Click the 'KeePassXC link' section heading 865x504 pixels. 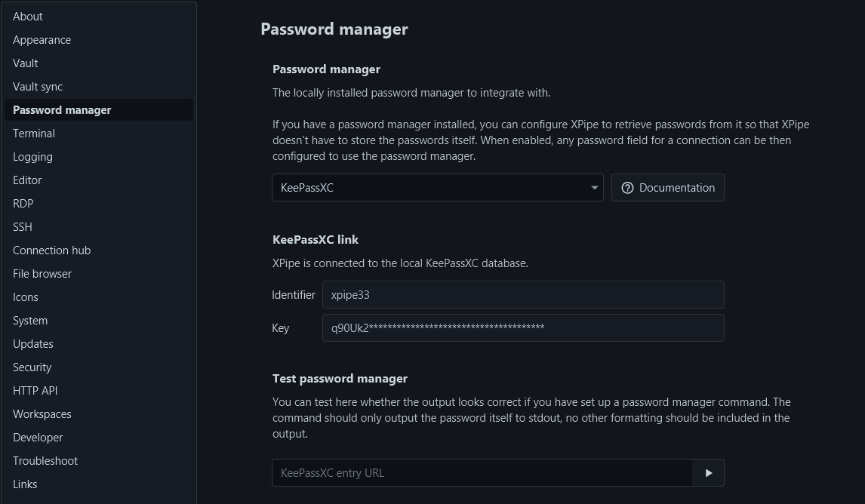[x=316, y=240]
